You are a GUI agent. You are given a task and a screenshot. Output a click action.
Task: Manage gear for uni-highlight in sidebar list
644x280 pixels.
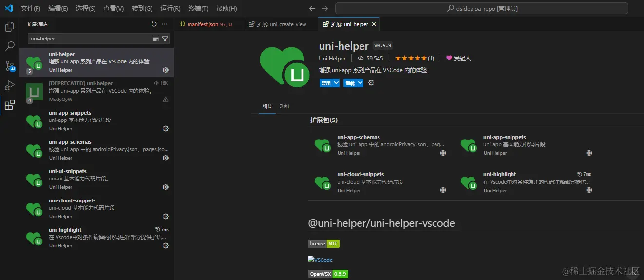(x=166, y=246)
